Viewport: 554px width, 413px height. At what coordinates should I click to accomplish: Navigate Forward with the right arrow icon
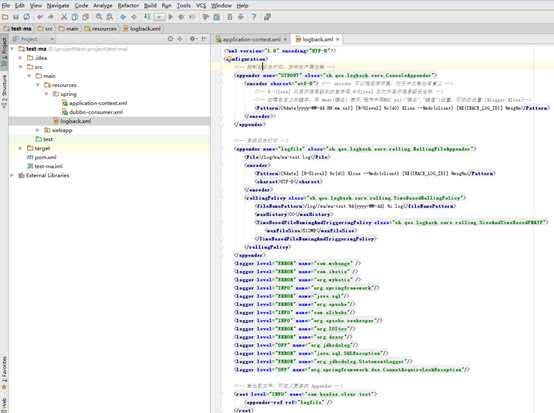coord(134,17)
